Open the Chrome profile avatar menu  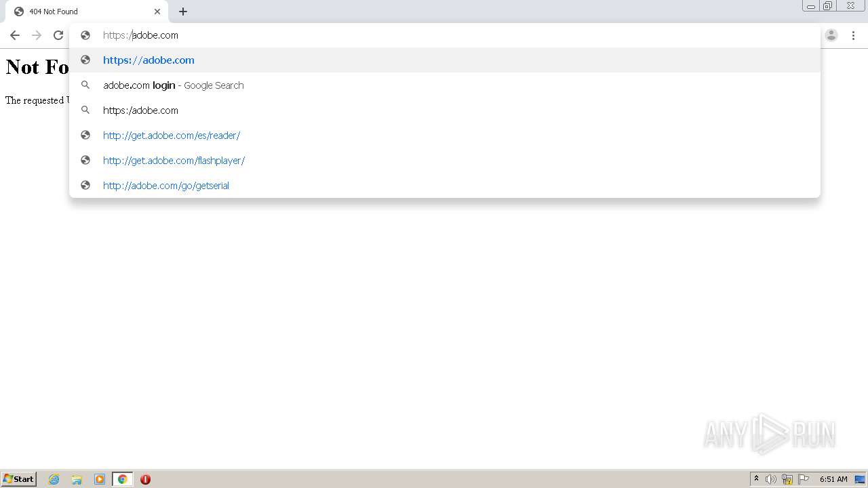click(831, 35)
